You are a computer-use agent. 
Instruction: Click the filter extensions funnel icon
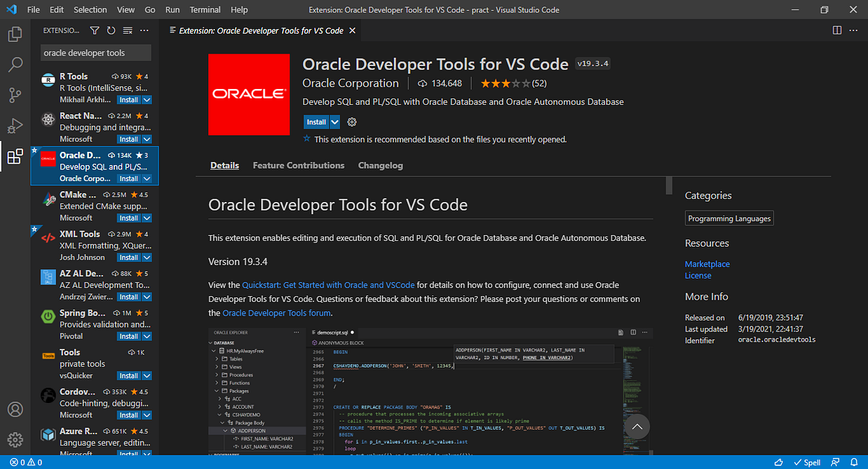click(x=94, y=30)
